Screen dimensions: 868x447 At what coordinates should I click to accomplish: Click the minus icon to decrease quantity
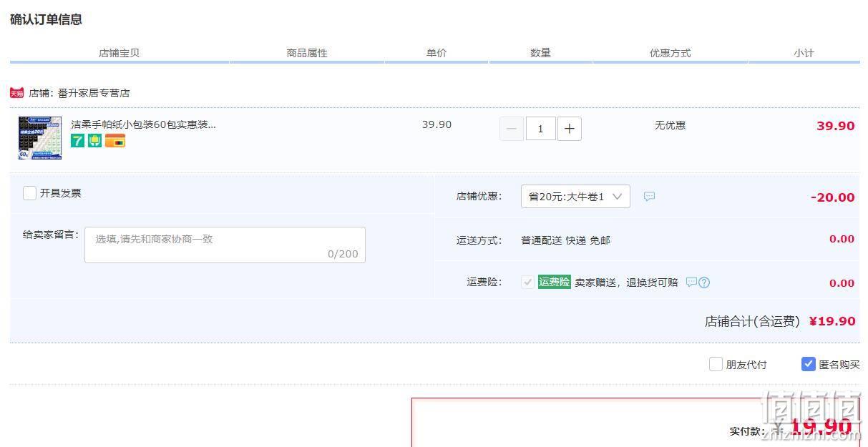tap(511, 129)
